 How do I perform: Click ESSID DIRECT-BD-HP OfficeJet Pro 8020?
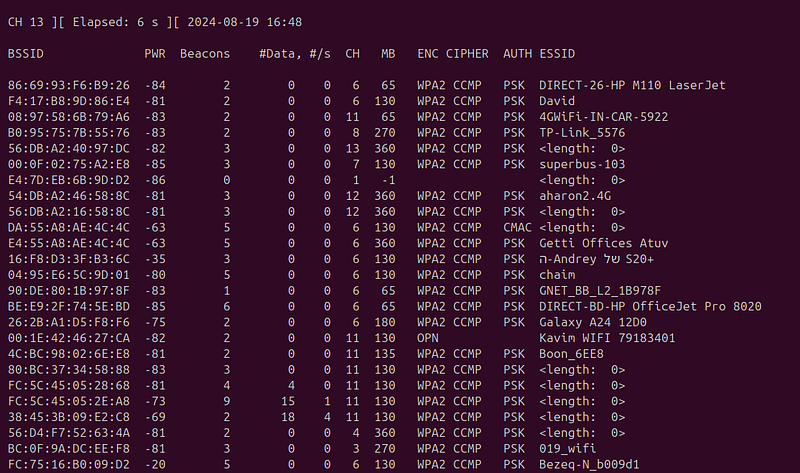(651, 307)
